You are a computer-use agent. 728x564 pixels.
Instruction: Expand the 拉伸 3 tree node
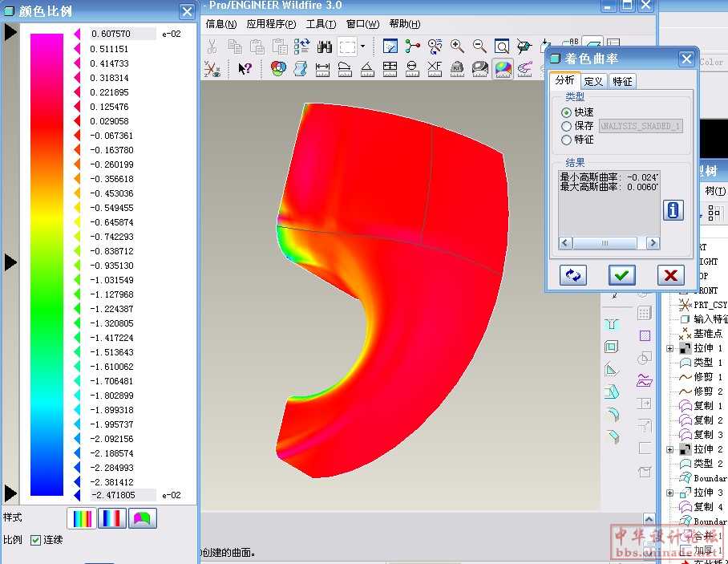(x=670, y=493)
